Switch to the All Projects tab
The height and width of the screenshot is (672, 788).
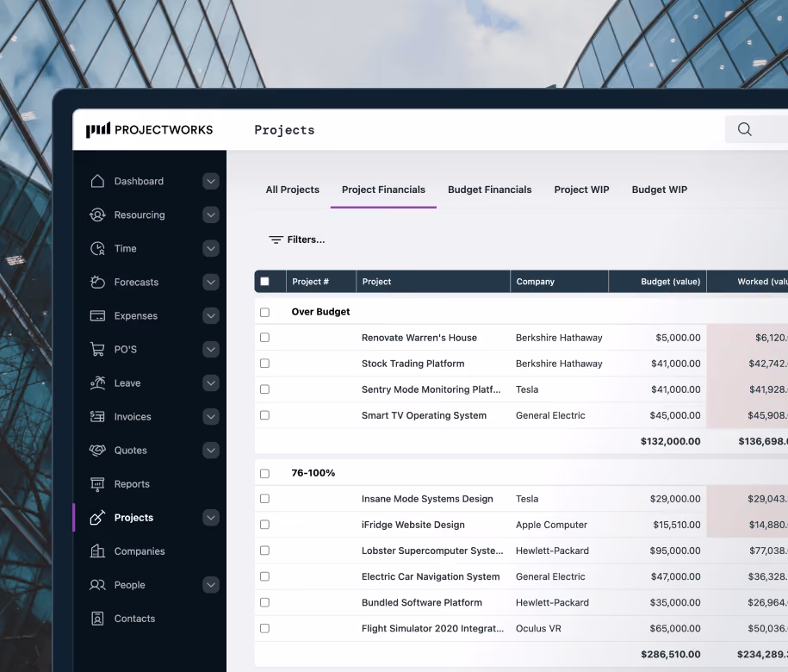[x=293, y=190]
